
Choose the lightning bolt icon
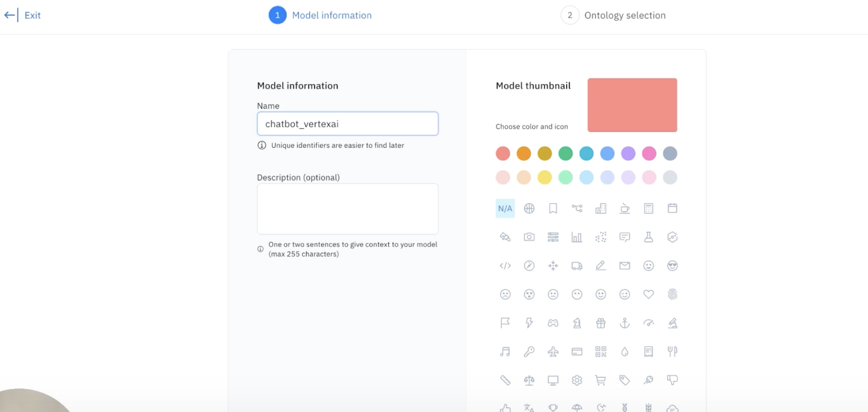529,323
